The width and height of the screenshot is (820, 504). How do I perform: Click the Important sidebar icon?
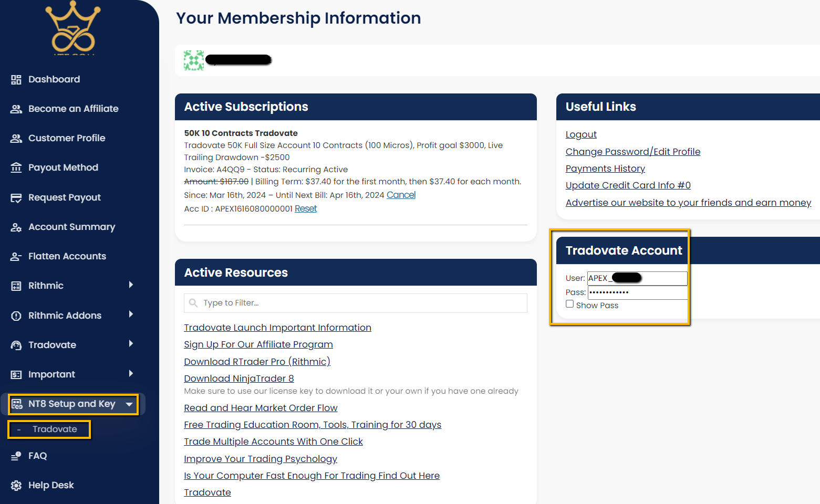(16, 374)
